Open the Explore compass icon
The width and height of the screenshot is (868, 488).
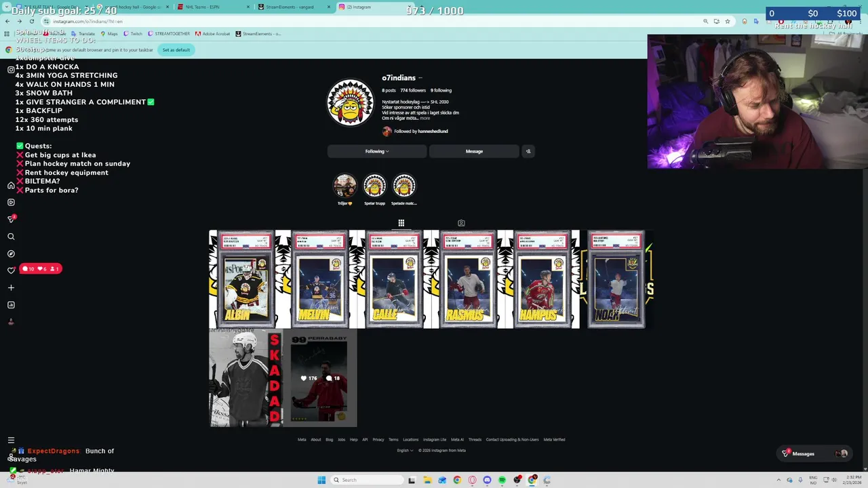coord(11,253)
